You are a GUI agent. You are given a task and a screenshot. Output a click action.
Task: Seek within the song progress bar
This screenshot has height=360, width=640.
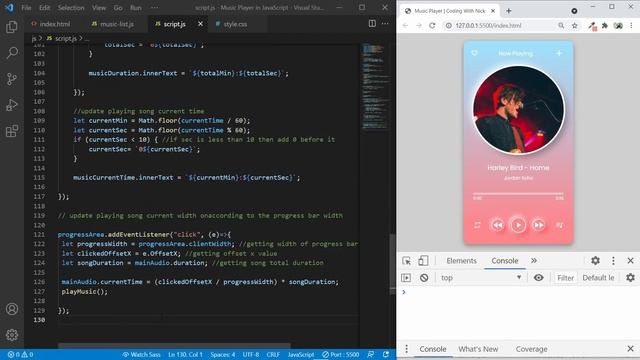tap(518, 193)
